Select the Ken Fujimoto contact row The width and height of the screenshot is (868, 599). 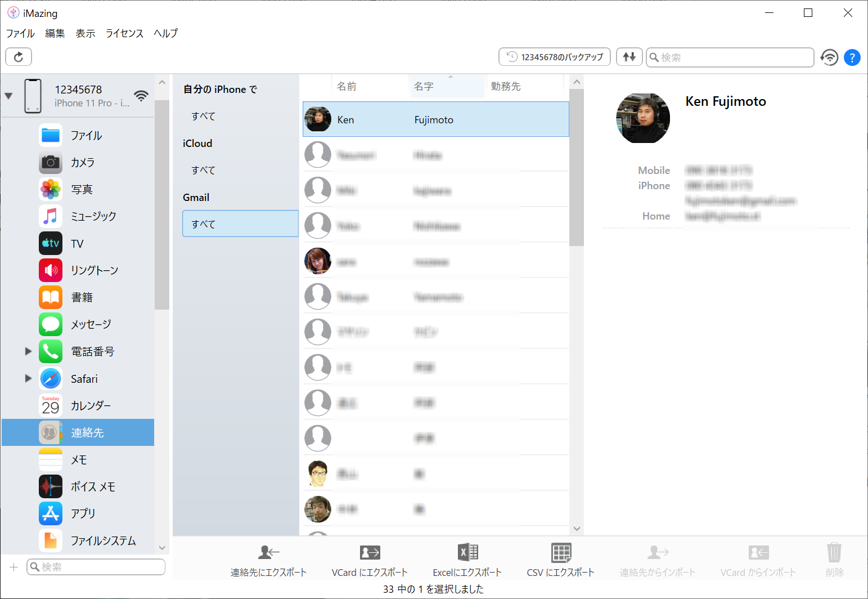[x=436, y=119]
